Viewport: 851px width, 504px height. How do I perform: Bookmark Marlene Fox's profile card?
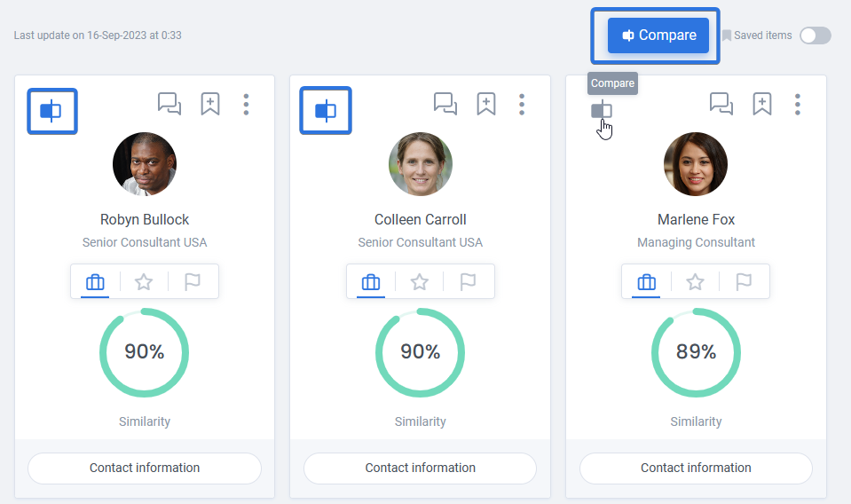click(x=762, y=104)
